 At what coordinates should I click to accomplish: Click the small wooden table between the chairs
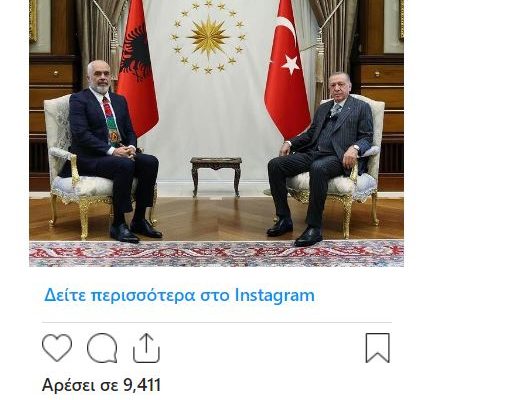tap(216, 177)
